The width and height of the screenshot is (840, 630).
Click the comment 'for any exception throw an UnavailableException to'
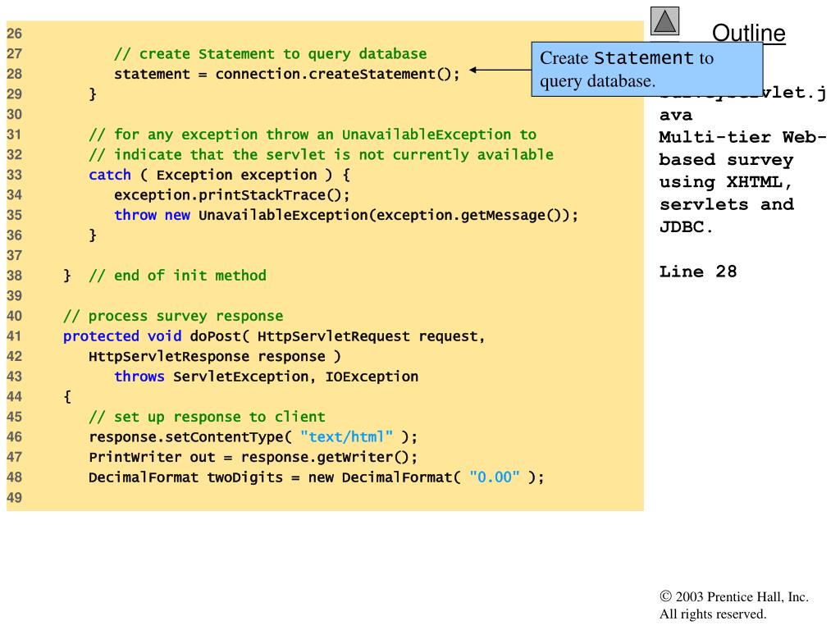pos(313,135)
